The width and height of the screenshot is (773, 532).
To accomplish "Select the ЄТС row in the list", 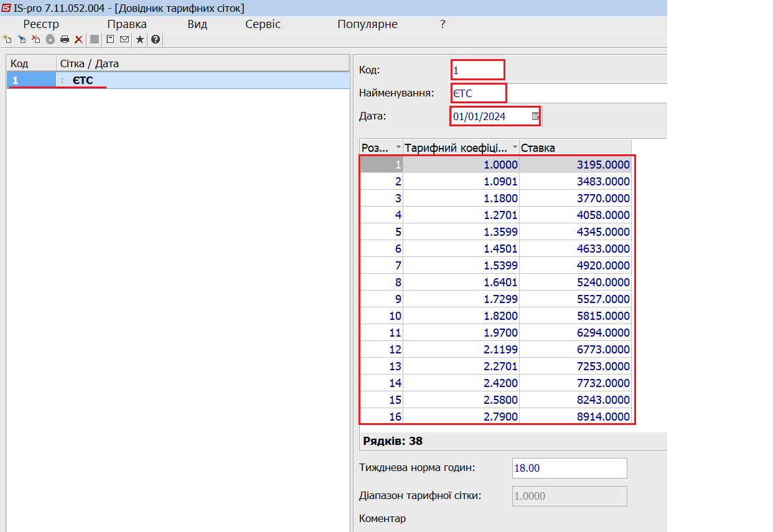I will [178, 80].
